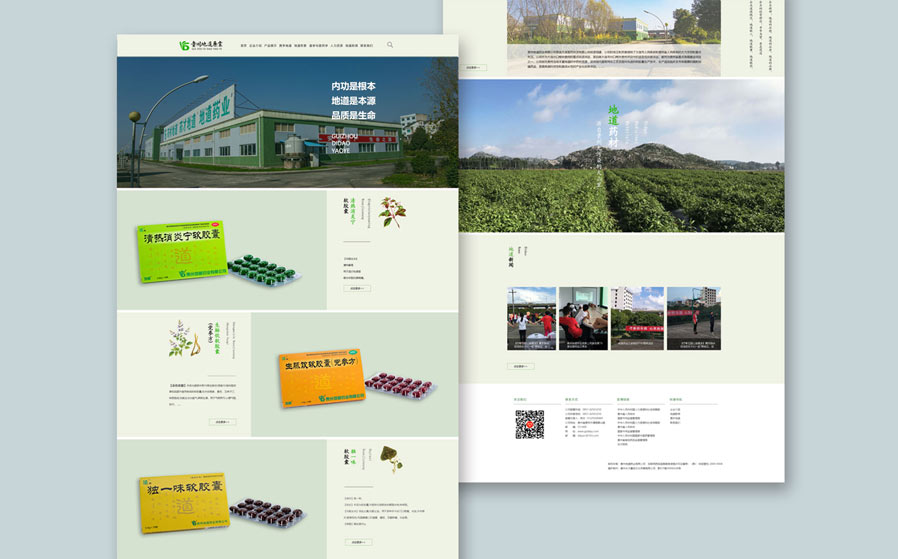Open the first news photo with bridge

tap(531, 318)
